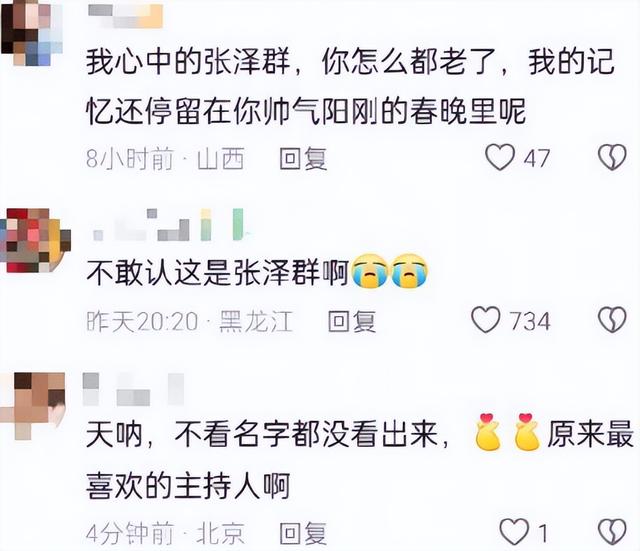Open second commenter's red pixelated avatar
The width and height of the screenshot is (640, 551).
pyautogui.click(x=35, y=240)
